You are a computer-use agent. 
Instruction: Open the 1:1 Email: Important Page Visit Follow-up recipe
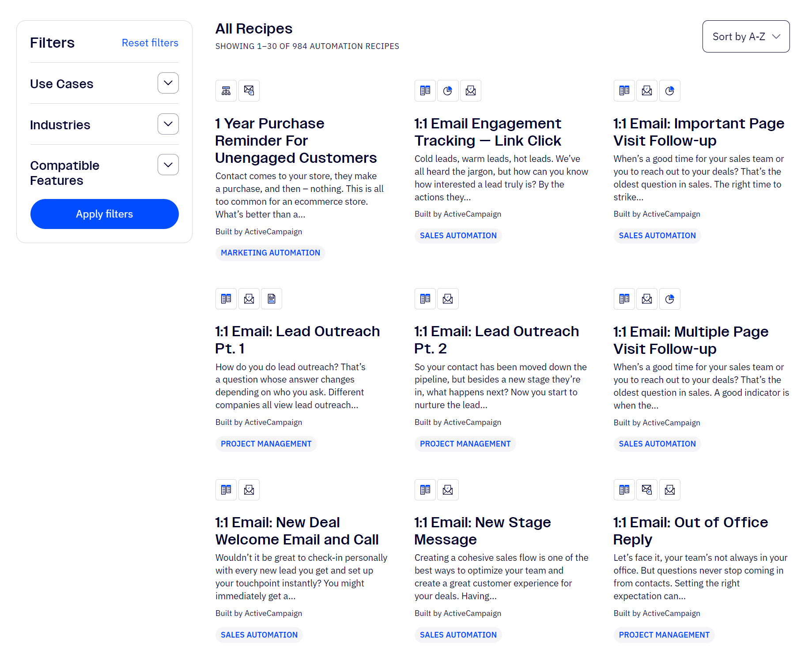coord(699,132)
